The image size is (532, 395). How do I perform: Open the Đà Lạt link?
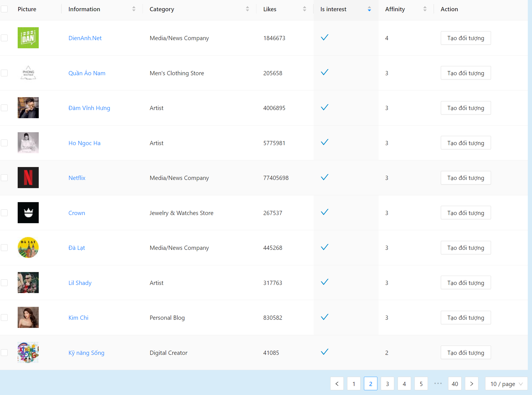coord(77,248)
